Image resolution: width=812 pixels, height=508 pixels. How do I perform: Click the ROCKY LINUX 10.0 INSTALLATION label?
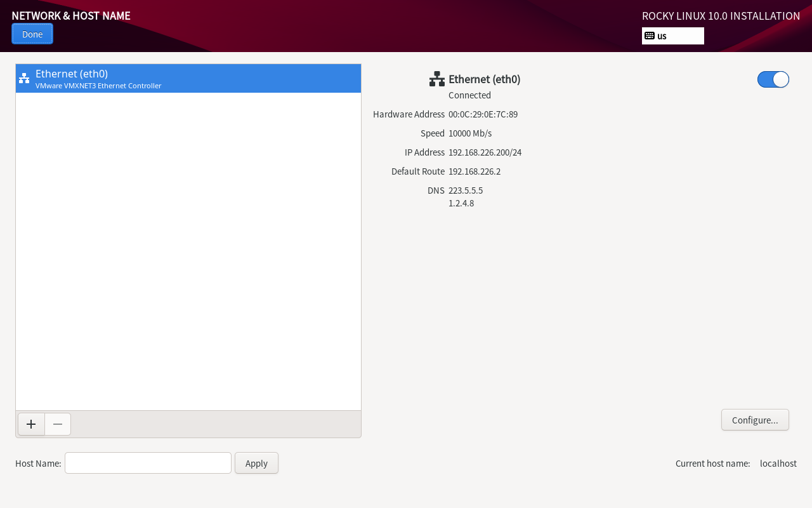tap(721, 16)
